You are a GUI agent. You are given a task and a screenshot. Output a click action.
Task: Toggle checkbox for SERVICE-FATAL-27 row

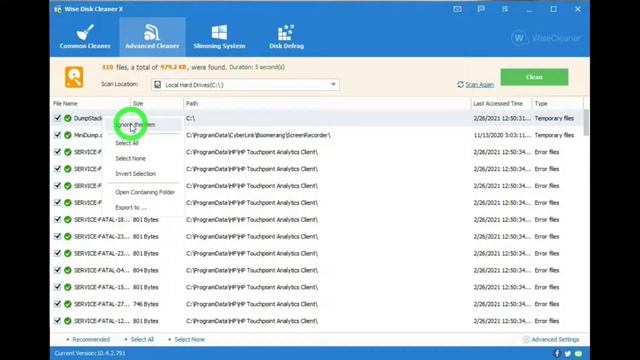[58, 304]
